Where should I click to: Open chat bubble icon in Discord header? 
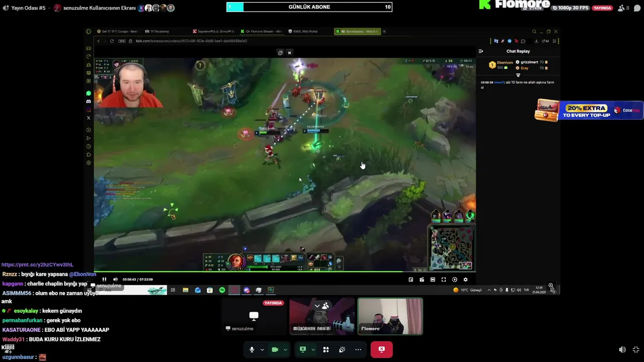click(x=637, y=8)
